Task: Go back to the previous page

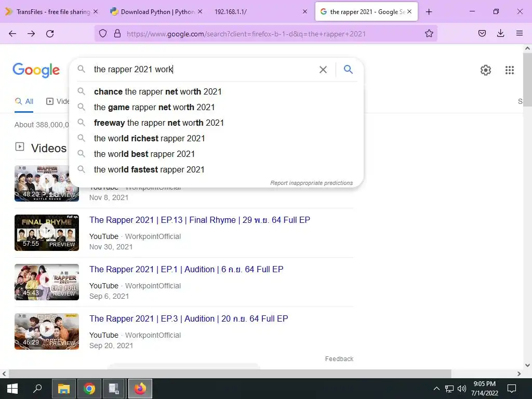Action: pos(12,34)
